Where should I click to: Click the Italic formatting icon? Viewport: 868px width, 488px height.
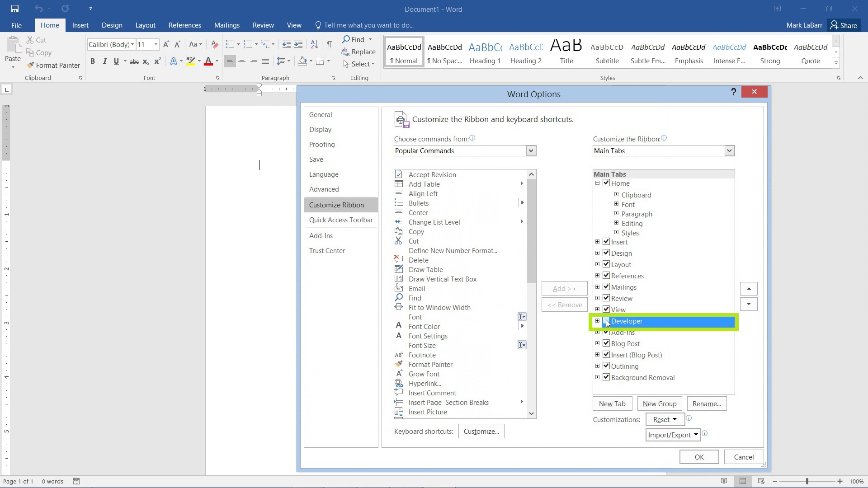click(x=104, y=61)
